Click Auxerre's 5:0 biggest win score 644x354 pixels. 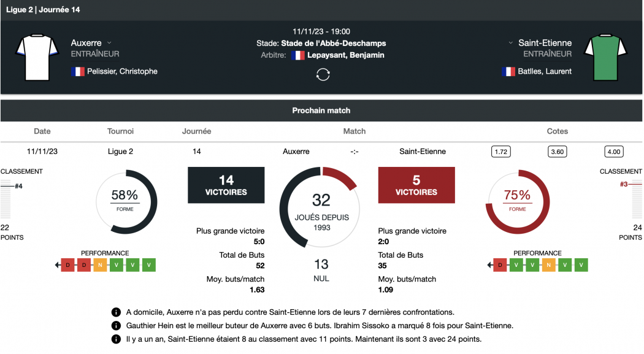coord(259,242)
